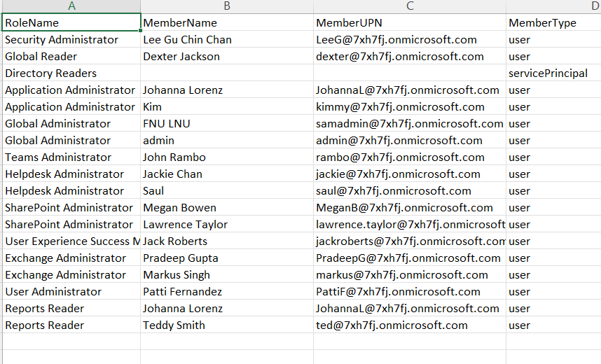The width and height of the screenshot is (601, 364).
Task: Select the Kim name cell
Action: click(227, 107)
